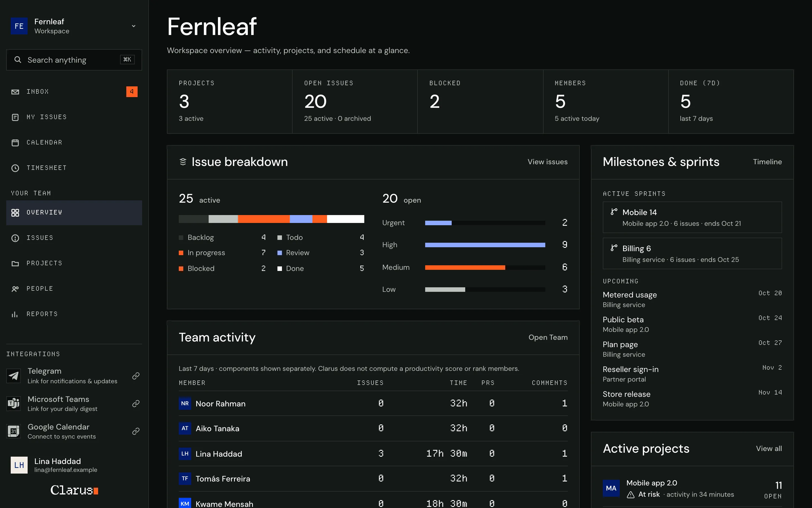The image size is (812, 508).
Task: Click the Inbox unread count badge
Action: click(x=132, y=92)
